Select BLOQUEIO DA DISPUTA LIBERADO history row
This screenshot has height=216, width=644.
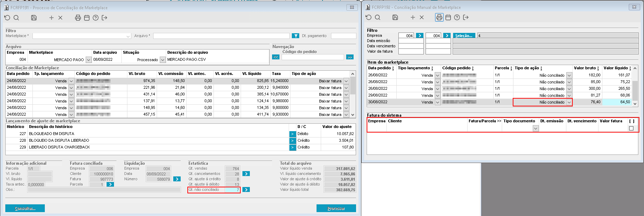click(x=180, y=141)
